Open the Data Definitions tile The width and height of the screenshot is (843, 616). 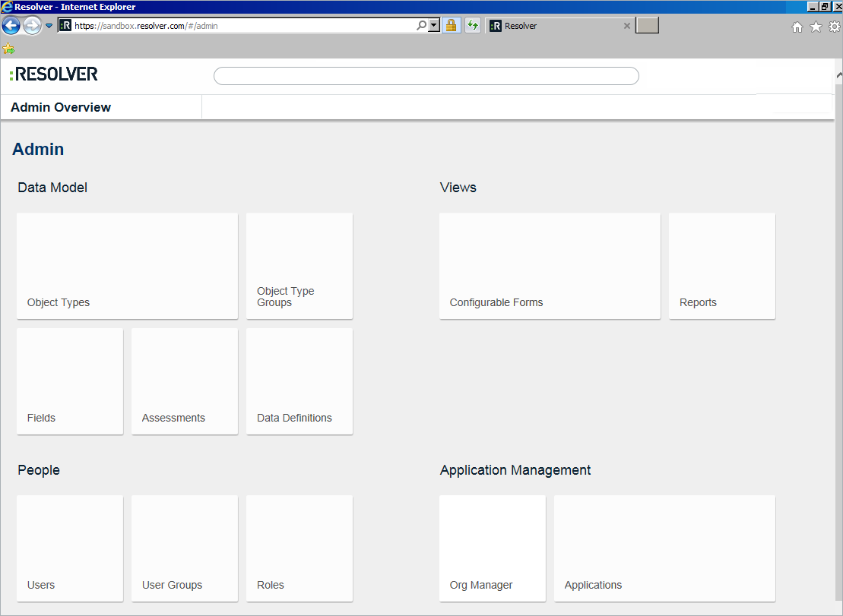pyautogui.click(x=299, y=381)
